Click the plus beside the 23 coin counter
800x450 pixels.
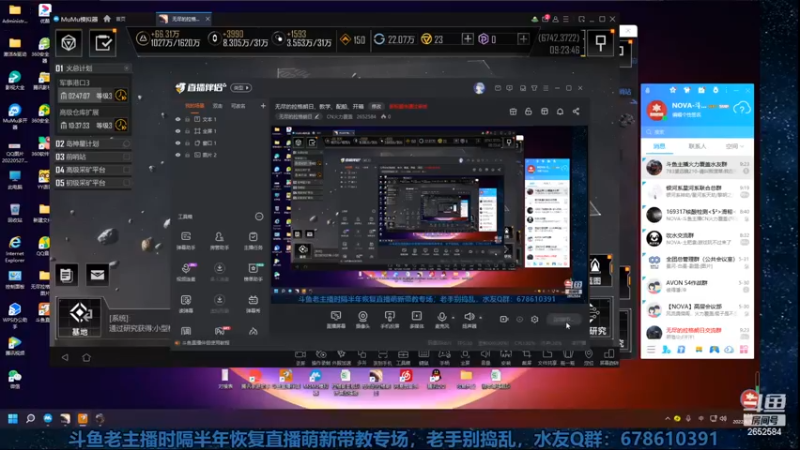point(467,39)
